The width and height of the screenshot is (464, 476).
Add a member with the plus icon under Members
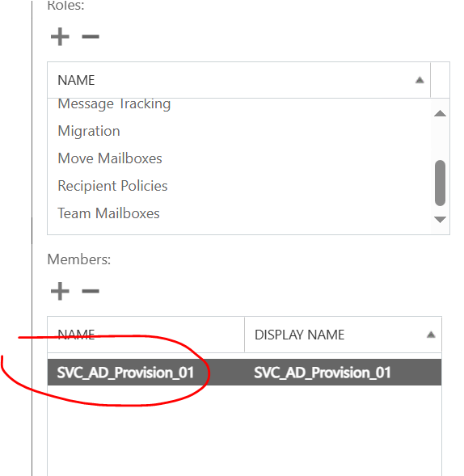coord(60,291)
